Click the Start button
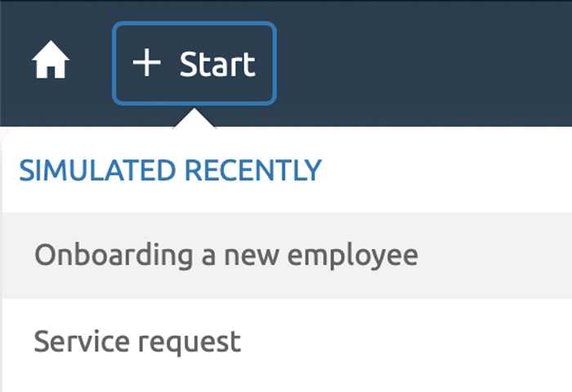Screen dimensions: 572x392 194,64
